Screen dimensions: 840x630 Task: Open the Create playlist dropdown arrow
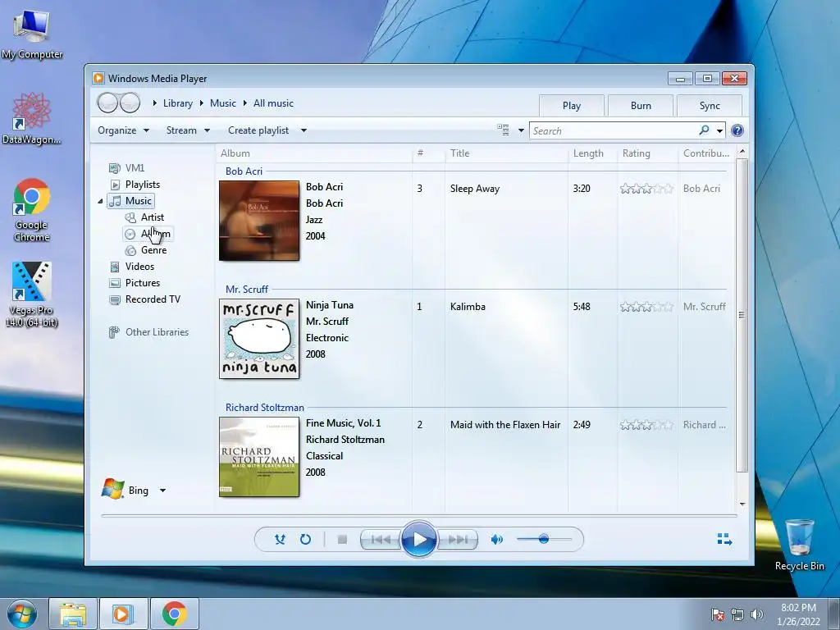(304, 130)
